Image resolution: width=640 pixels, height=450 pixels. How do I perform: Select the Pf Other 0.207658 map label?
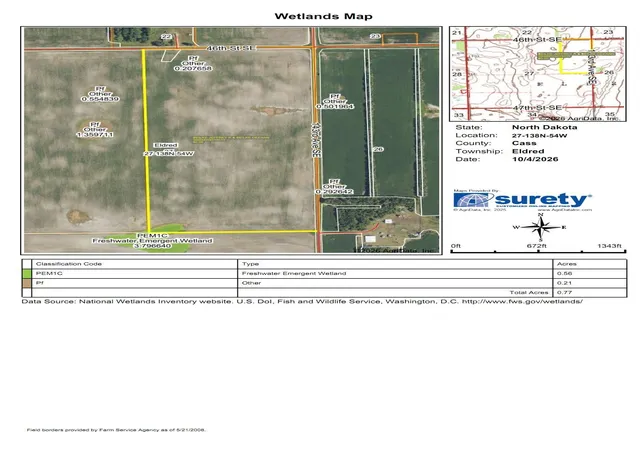point(193,63)
